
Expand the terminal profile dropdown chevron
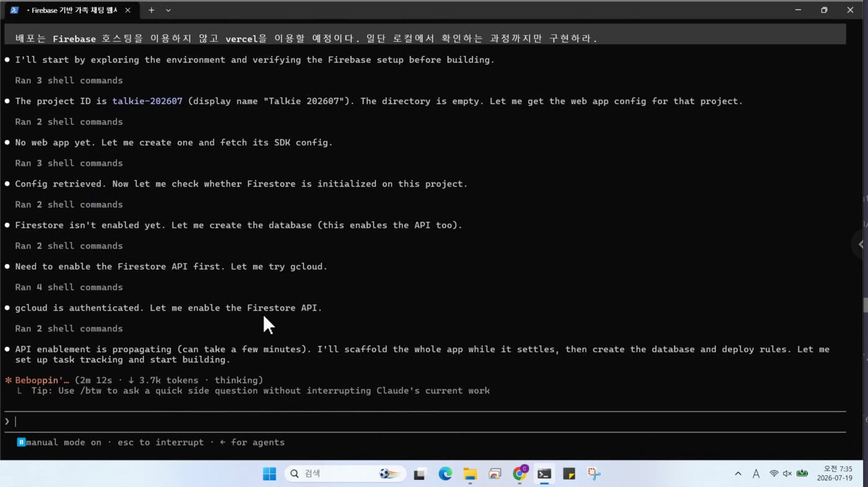(168, 10)
